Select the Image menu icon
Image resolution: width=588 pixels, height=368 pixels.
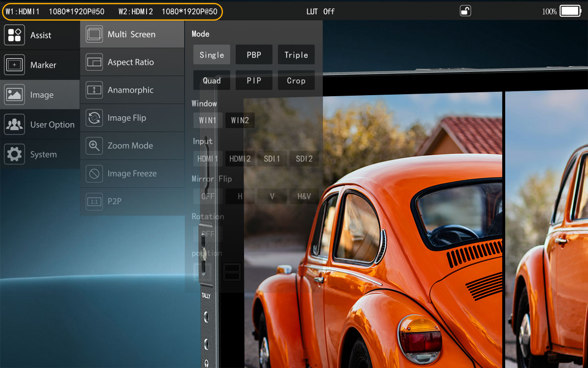[x=14, y=95]
